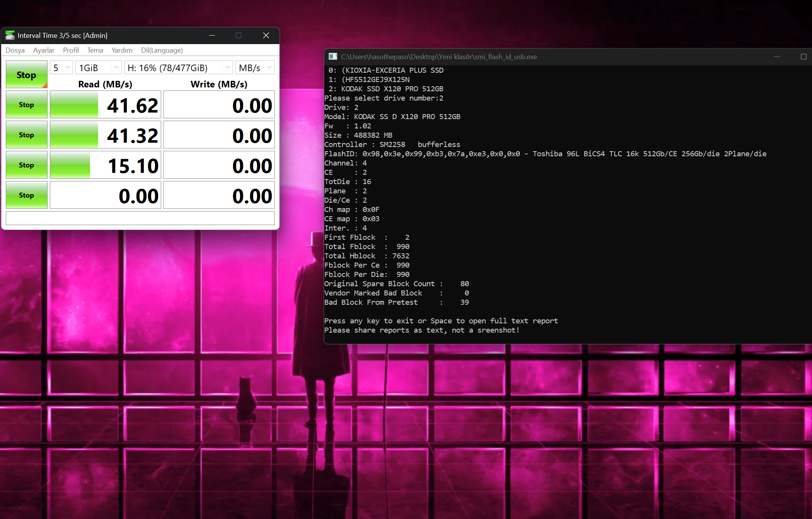Close the CrystalDiskMark window

click(266, 35)
